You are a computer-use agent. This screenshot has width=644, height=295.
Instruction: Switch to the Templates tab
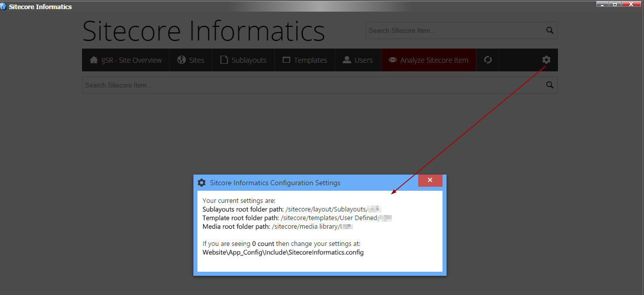coord(305,60)
